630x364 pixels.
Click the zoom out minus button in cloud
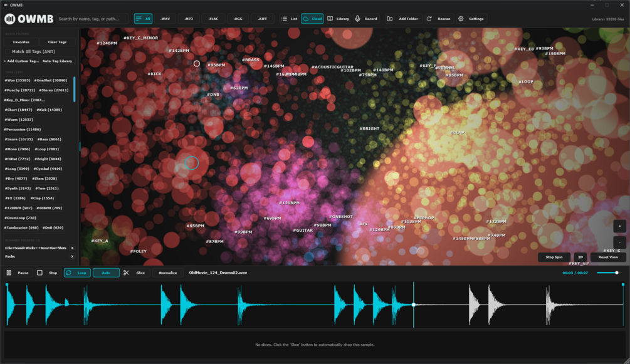click(619, 242)
